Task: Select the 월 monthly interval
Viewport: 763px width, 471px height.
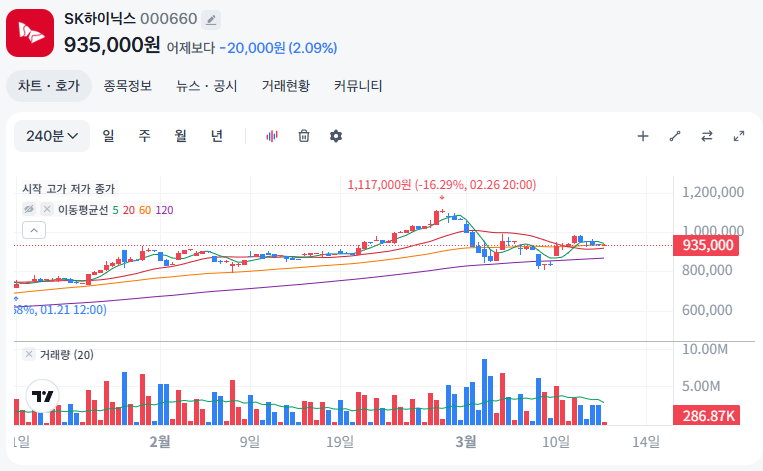Action: [181, 136]
